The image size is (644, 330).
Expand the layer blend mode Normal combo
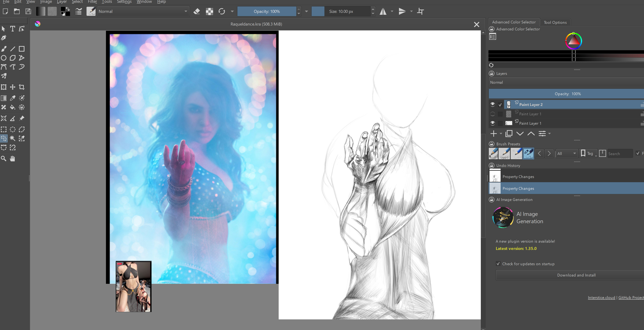(565, 82)
